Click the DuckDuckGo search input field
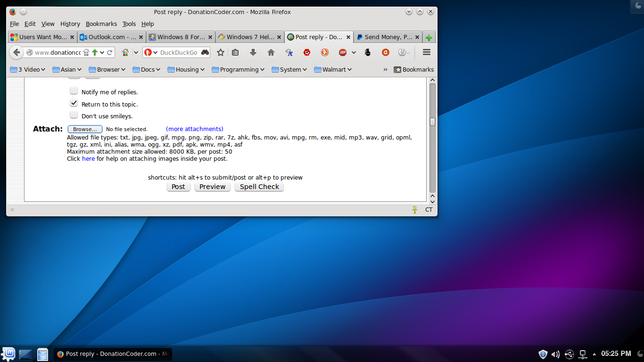 tap(180, 52)
